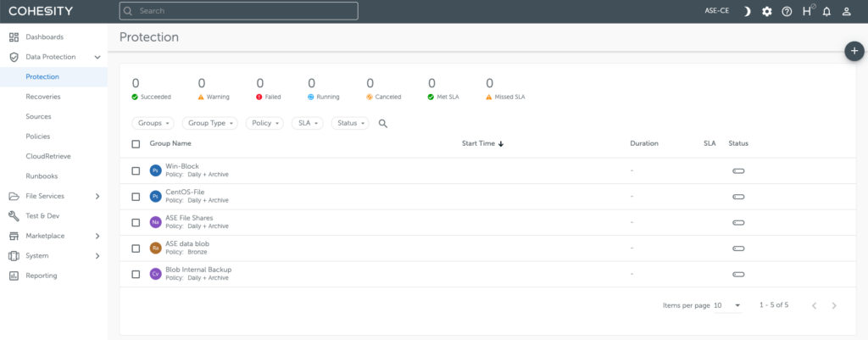Open the Policy filter dropdown
This screenshot has width=868, height=340.
[x=264, y=123]
